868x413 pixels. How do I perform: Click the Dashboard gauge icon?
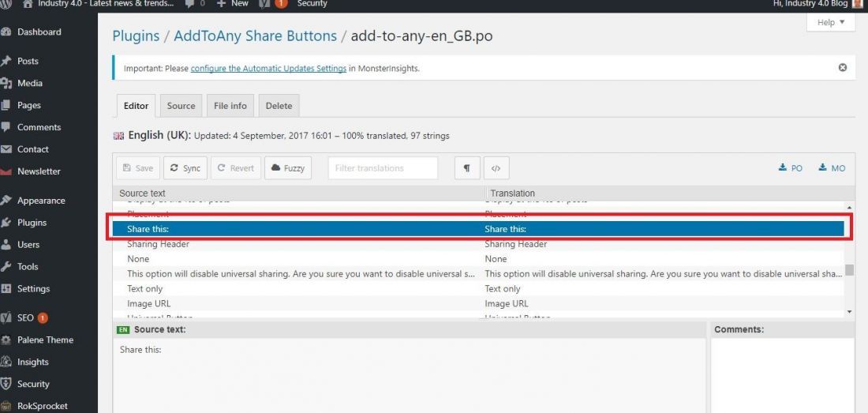[6, 32]
